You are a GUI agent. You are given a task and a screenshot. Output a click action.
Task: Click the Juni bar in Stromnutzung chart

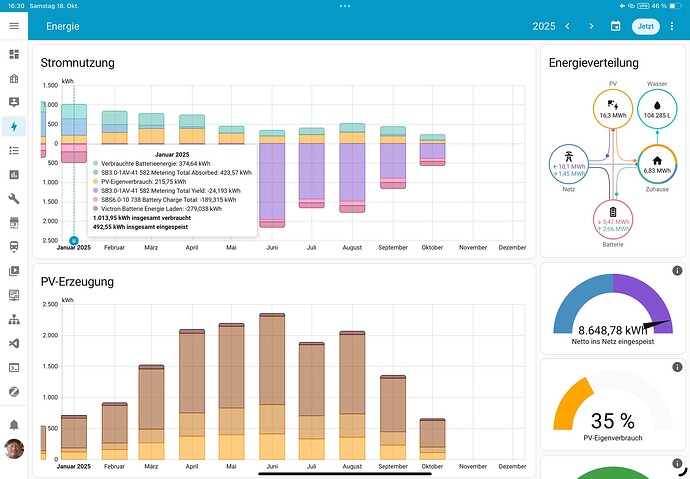[272, 179]
